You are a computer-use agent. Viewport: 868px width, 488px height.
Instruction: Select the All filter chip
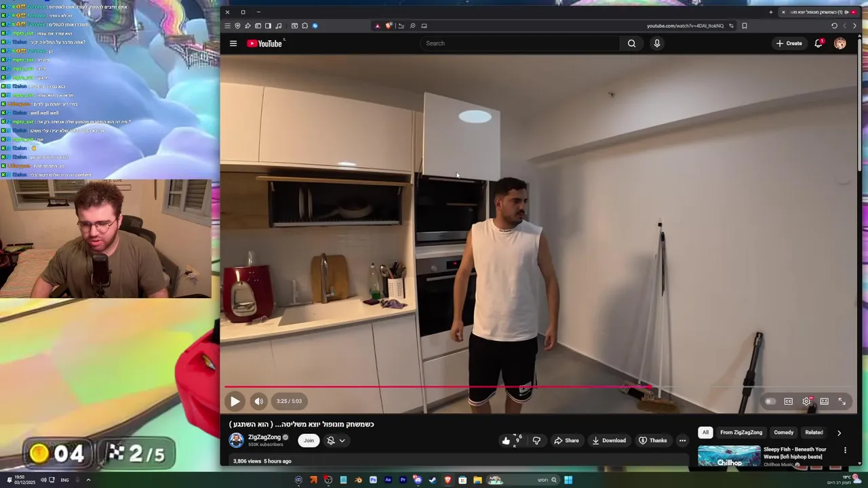click(x=705, y=432)
